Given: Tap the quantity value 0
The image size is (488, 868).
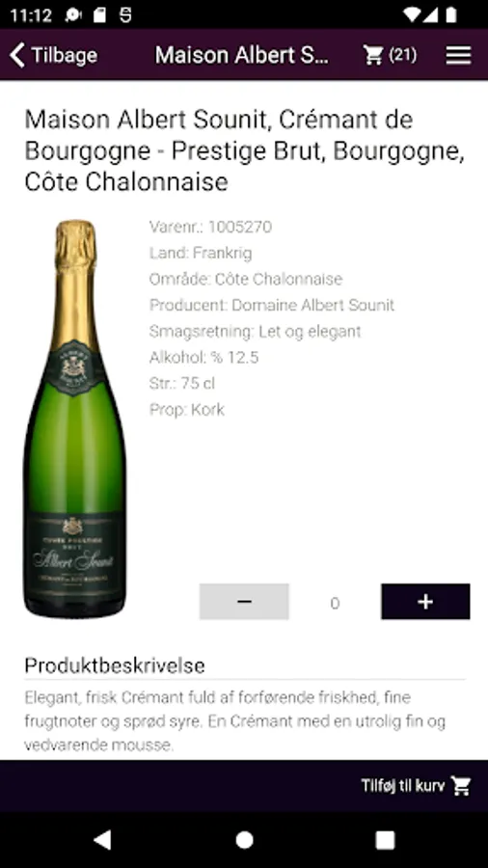Looking at the screenshot, I should (x=335, y=603).
